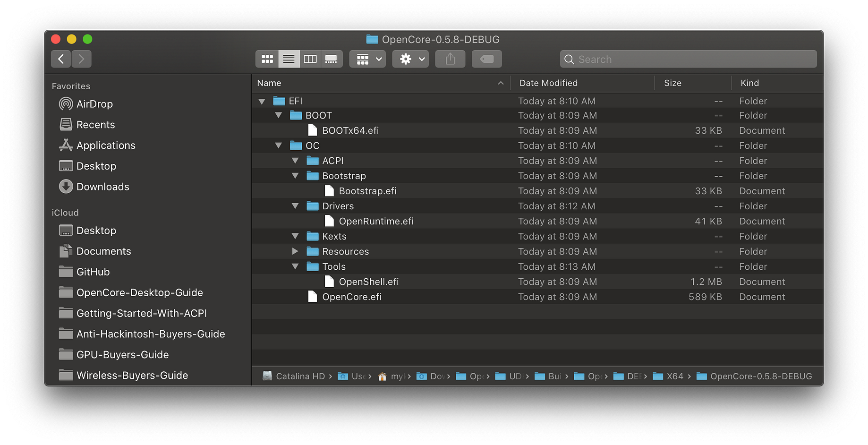Screen dimensions: 868x445
Task: Select the Bootstrap.efi file
Action: (x=537, y=191)
